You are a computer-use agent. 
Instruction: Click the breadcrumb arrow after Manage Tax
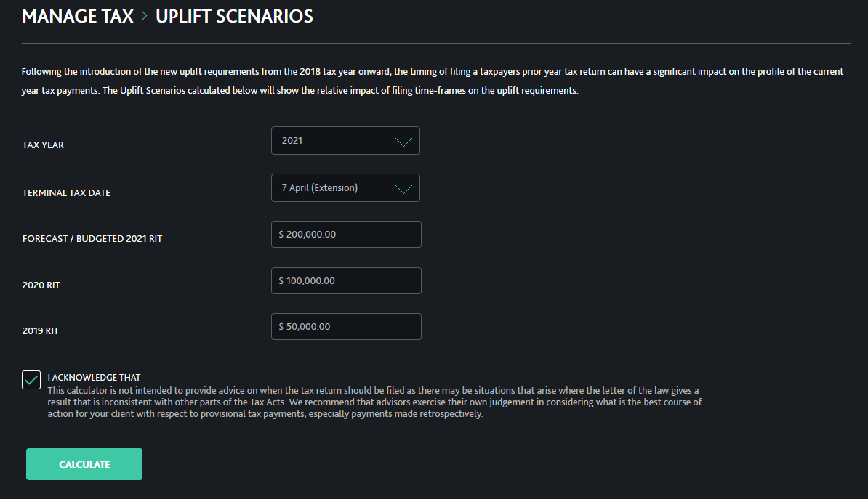tap(145, 16)
